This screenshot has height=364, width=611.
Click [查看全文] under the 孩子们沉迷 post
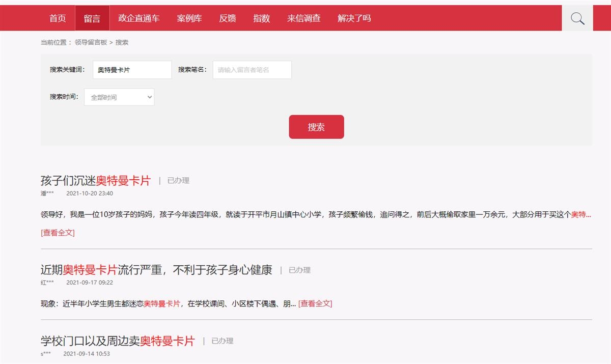pyautogui.click(x=58, y=233)
